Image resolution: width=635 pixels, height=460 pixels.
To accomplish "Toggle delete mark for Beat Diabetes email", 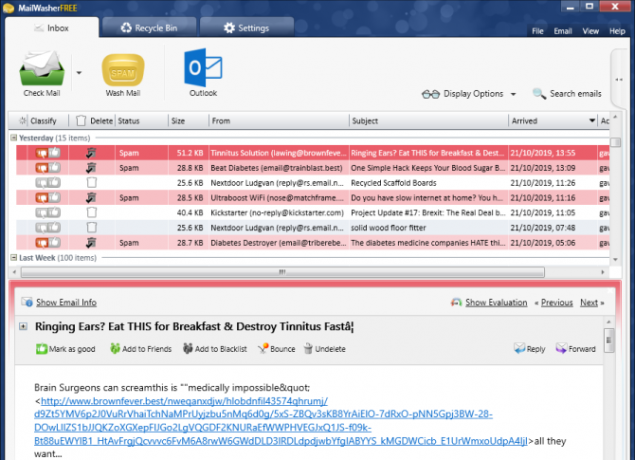I will coord(92,168).
